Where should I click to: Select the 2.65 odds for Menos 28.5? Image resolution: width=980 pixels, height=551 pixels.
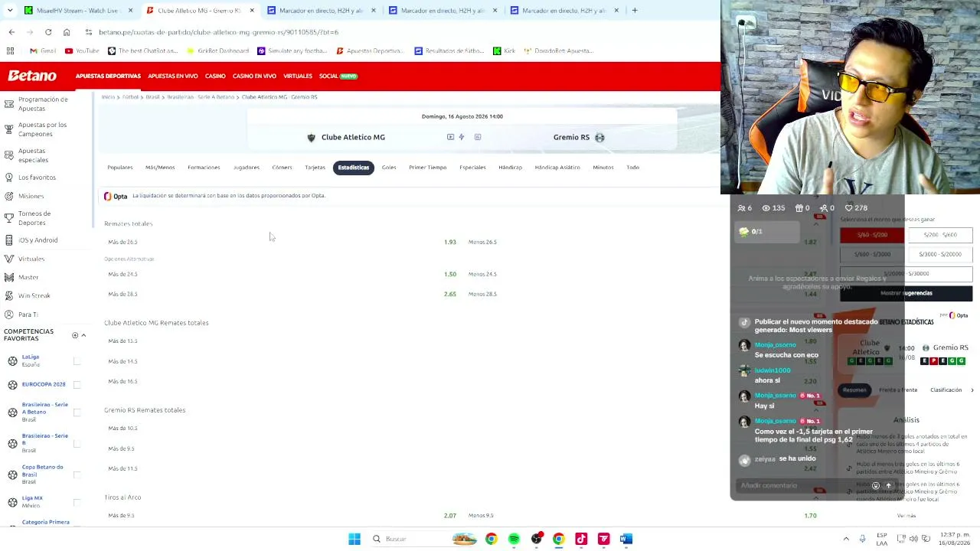coord(450,294)
